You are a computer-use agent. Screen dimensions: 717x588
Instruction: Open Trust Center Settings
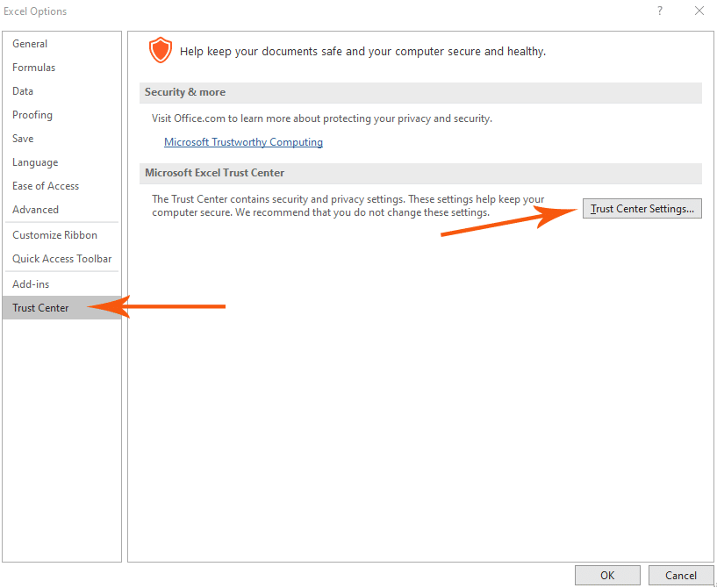pyautogui.click(x=642, y=208)
